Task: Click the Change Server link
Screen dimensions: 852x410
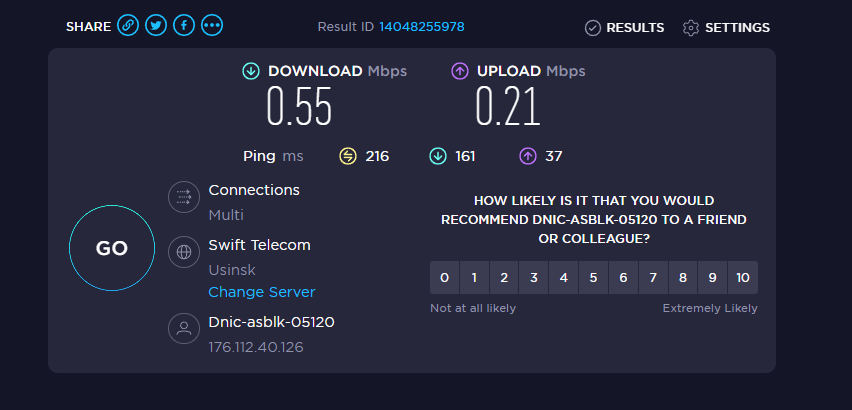Action: coord(261,292)
